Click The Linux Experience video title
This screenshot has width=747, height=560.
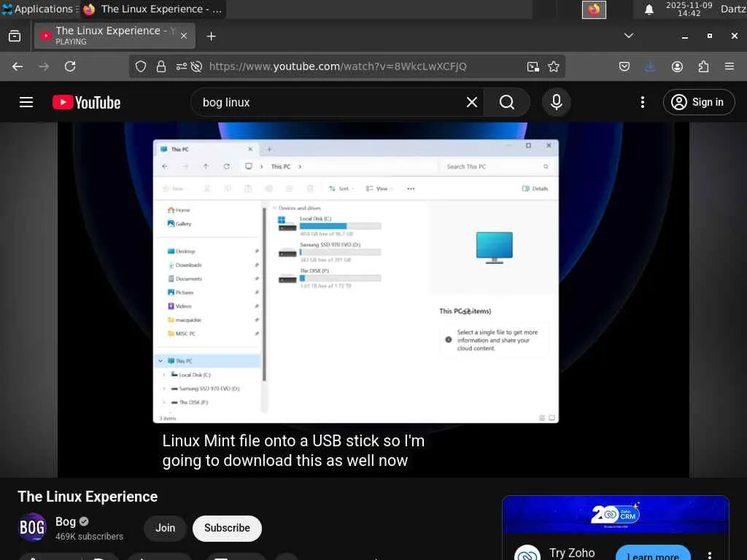click(88, 497)
